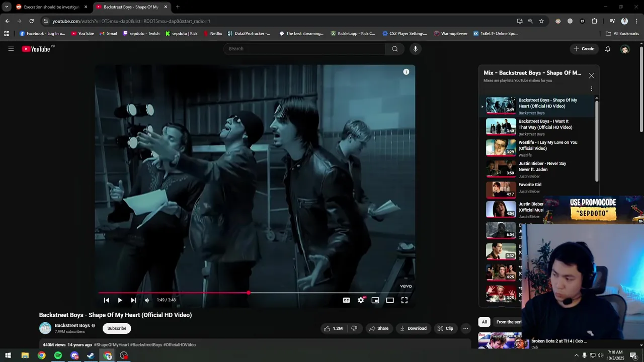Close the Backstreet Boys browser tab

tap(166, 7)
